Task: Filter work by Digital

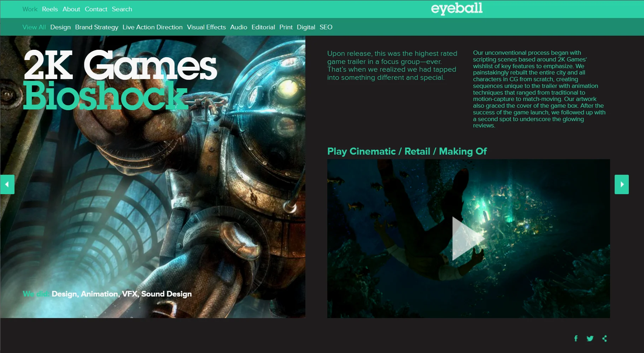Action: (x=306, y=27)
